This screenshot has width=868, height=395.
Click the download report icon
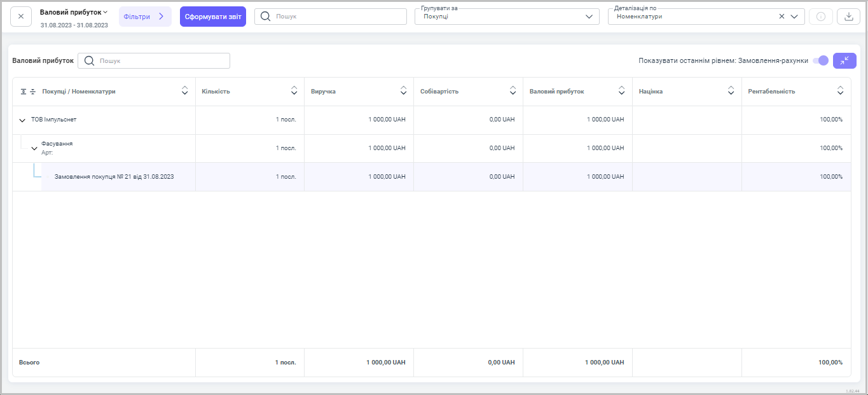[848, 17]
